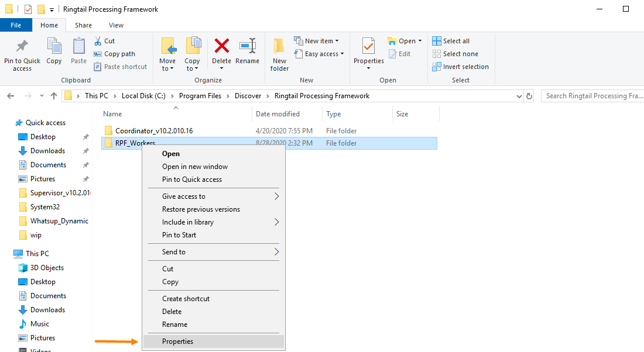Open pinned Downloads under Quick access
Image resolution: width=644 pixels, height=352 pixels.
(47, 150)
